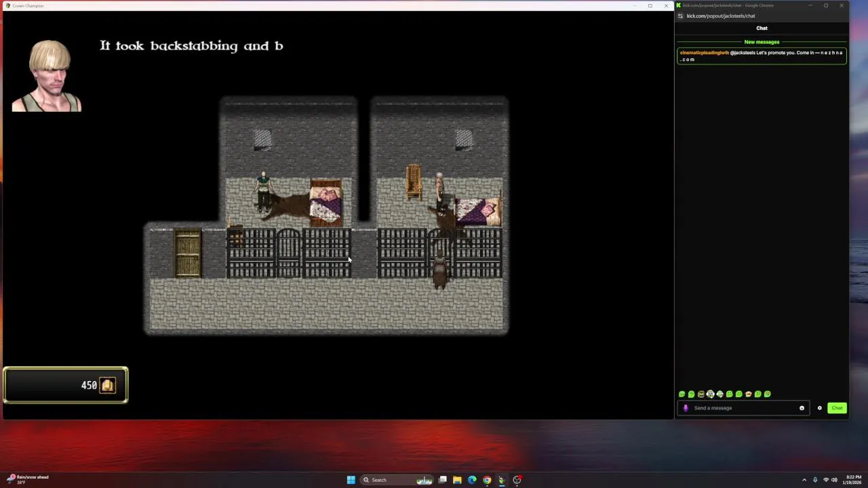Click the Chat heading in Kick popout

click(x=762, y=28)
